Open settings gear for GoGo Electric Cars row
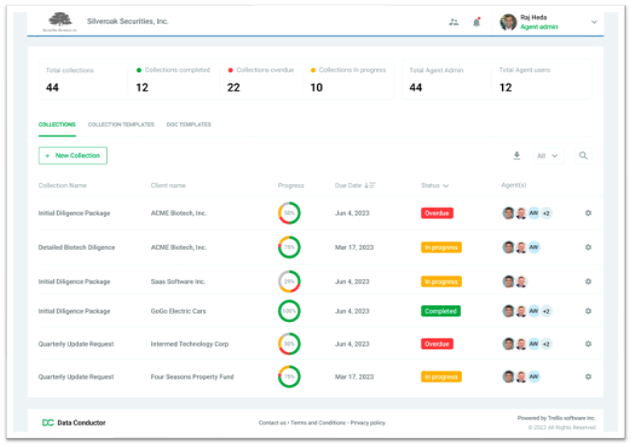632x447 pixels. click(x=588, y=311)
